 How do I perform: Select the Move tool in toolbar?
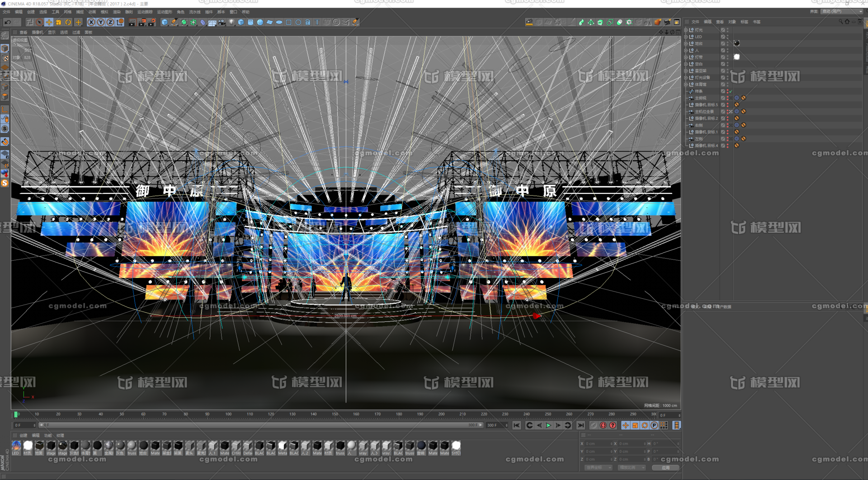tap(49, 22)
